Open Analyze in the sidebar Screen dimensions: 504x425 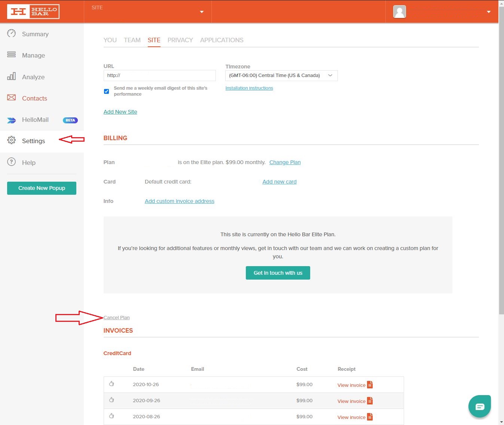(x=33, y=77)
